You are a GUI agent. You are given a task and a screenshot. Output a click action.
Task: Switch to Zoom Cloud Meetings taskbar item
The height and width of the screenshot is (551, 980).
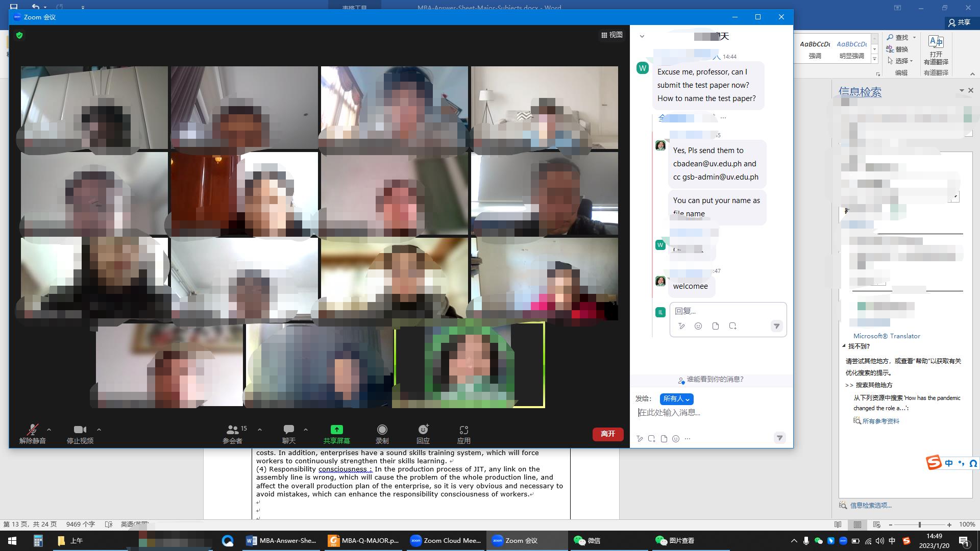[x=446, y=541]
